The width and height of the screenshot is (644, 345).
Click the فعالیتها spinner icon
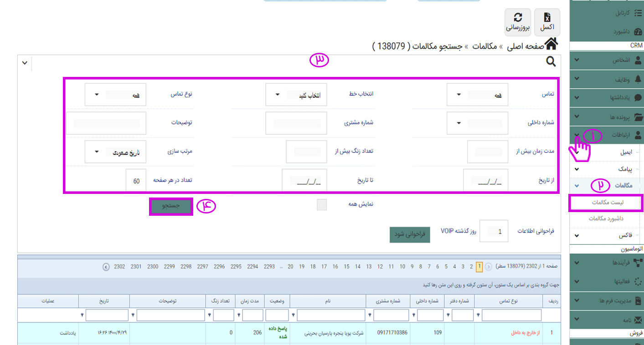tap(638, 282)
